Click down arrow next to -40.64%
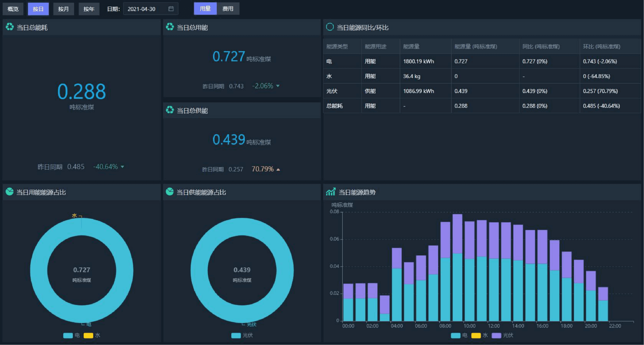The width and height of the screenshot is (644, 345). tap(123, 167)
